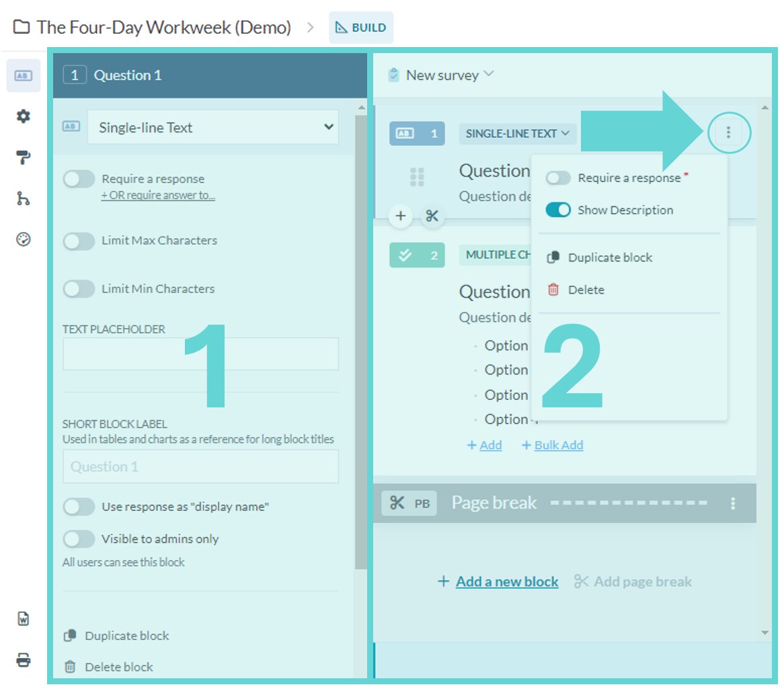Click the plus button under question 1
784x689 pixels.
coord(401,216)
